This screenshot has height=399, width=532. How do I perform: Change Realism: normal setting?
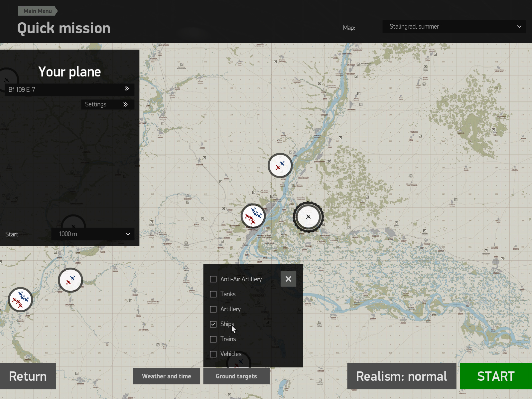pyautogui.click(x=402, y=376)
